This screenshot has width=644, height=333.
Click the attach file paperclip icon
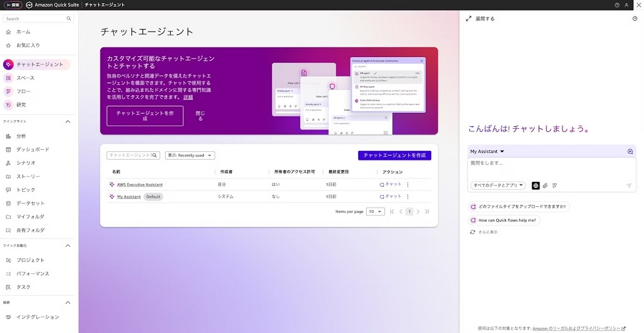point(545,186)
